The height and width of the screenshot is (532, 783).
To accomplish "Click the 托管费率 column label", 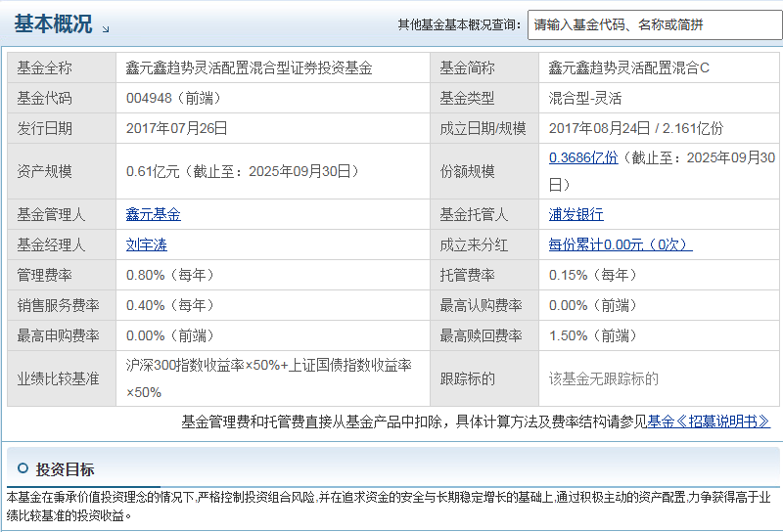I will click(468, 276).
